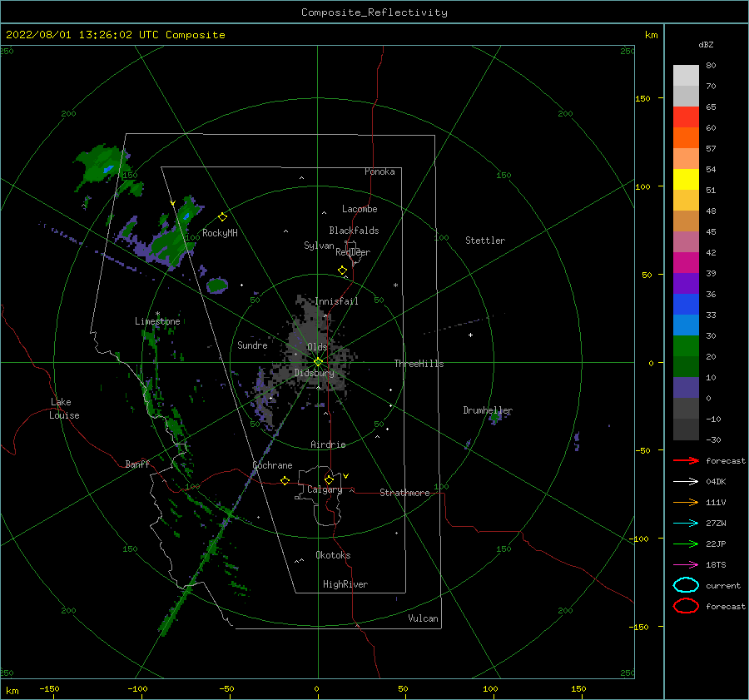Click the ThreeHills town label
This screenshot has height=700, width=749.
[x=419, y=364]
